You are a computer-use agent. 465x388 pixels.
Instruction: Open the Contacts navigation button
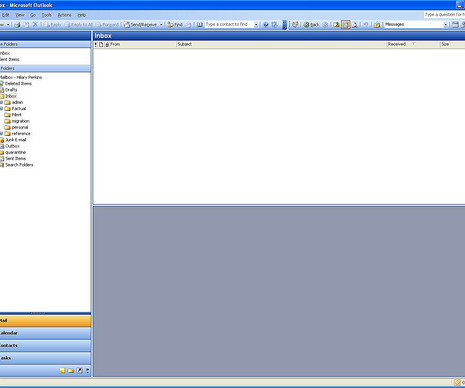pos(45,346)
